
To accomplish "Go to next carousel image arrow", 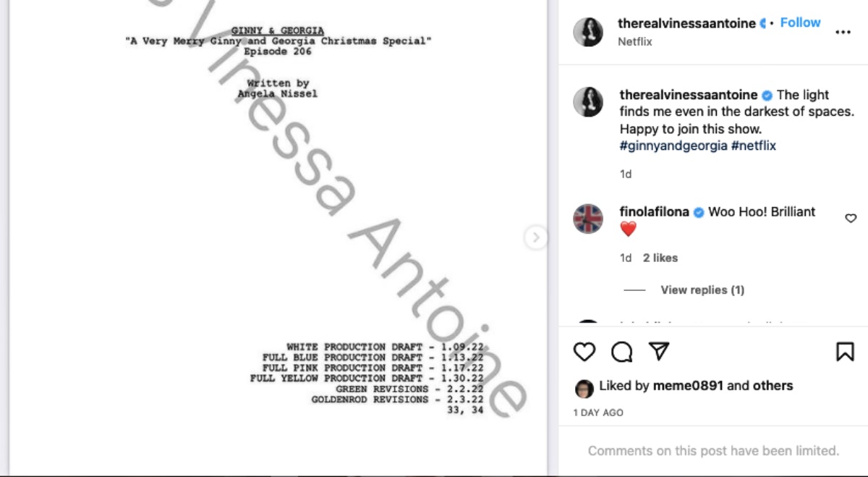I will tap(535, 237).
